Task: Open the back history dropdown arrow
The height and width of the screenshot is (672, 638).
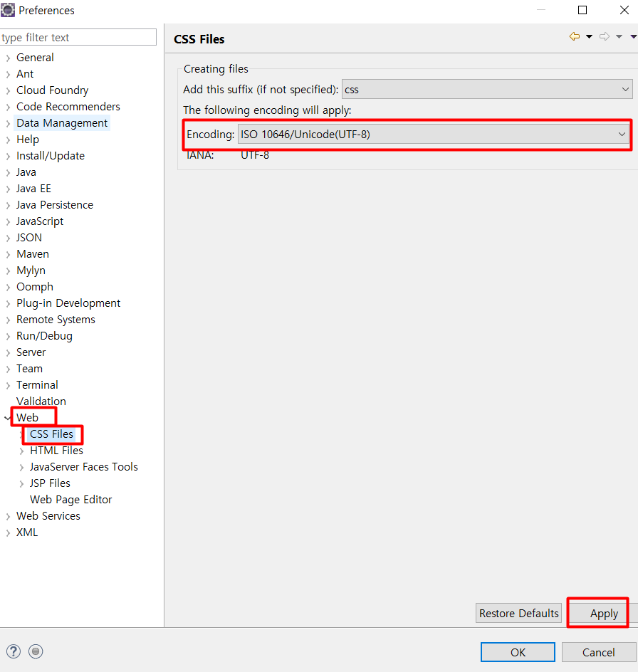Action: pos(589,36)
